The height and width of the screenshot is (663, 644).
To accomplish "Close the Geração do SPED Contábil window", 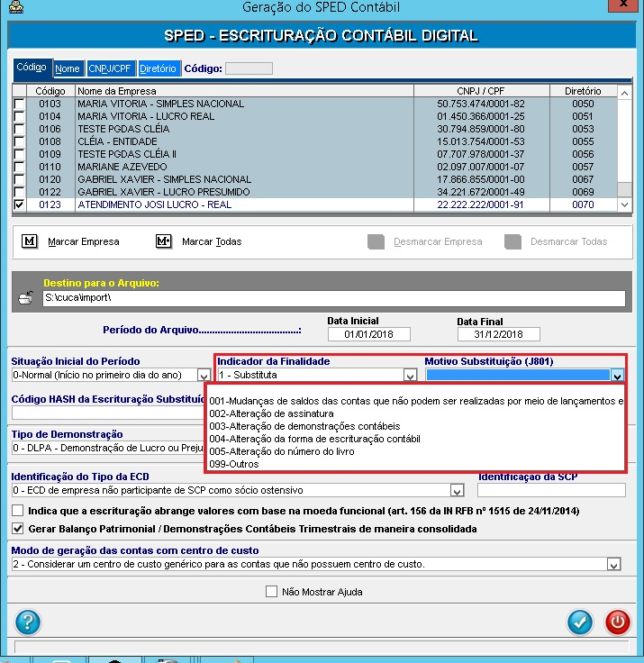I will (x=623, y=5).
